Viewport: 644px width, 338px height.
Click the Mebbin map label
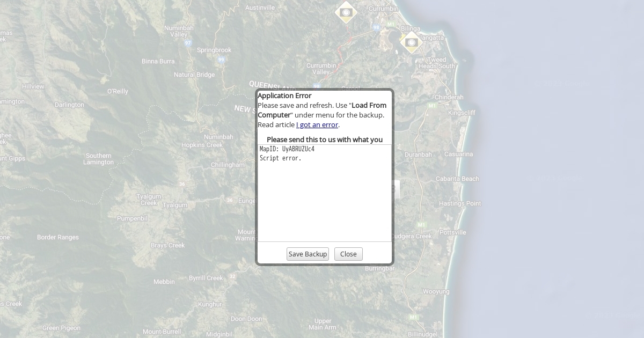(x=164, y=282)
